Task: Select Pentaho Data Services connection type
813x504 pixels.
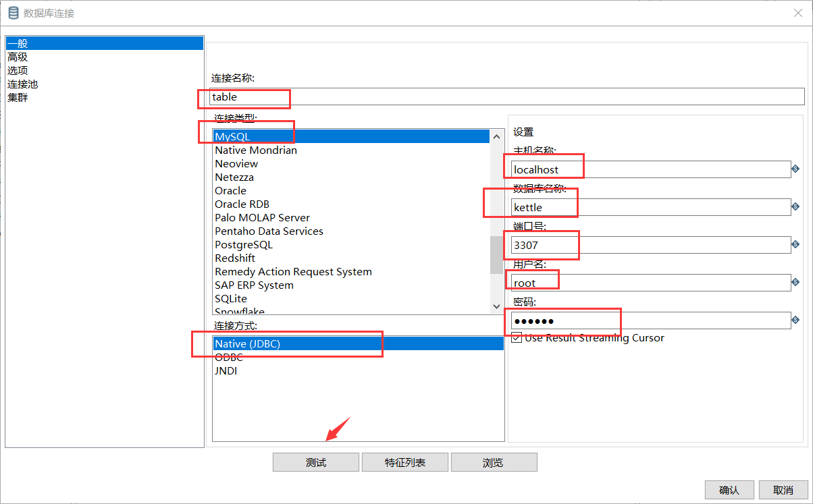Action: click(x=351, y=231)
